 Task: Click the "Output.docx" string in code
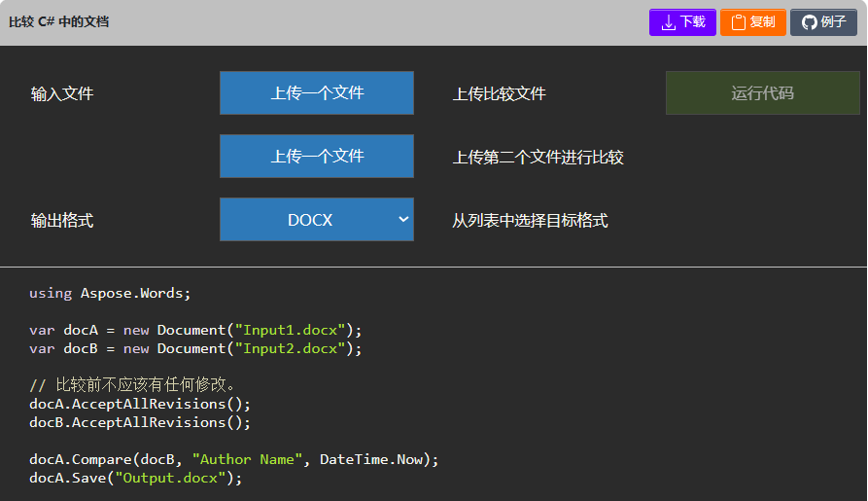tap(170, 478)
